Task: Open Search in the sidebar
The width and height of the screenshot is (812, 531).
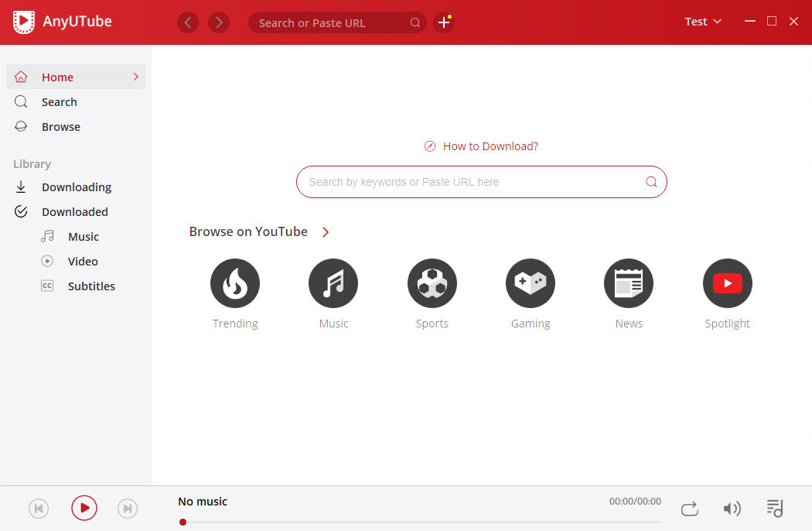Action: click(x=76, y=101)
